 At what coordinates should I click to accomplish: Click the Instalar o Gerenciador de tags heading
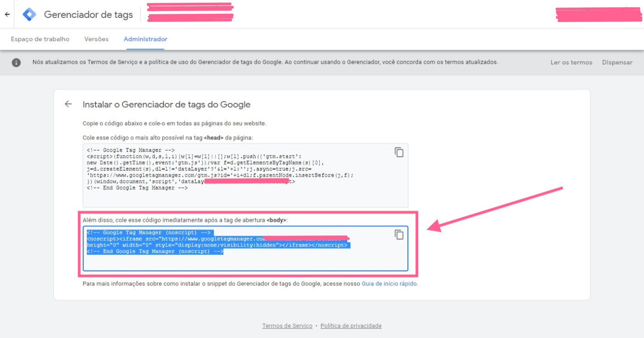coord(167,104)
